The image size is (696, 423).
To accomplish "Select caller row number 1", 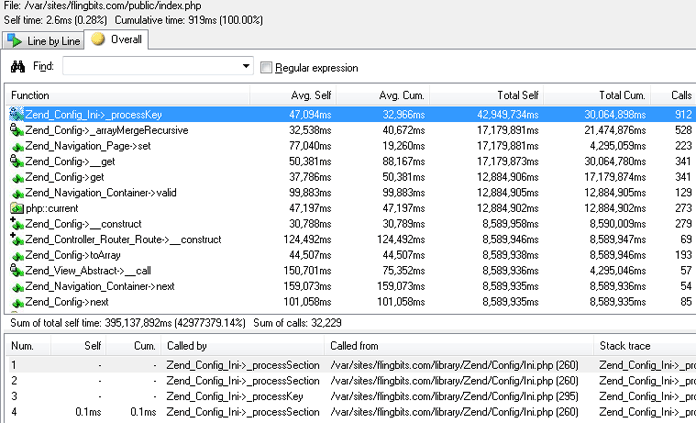I will click(351, 365).
